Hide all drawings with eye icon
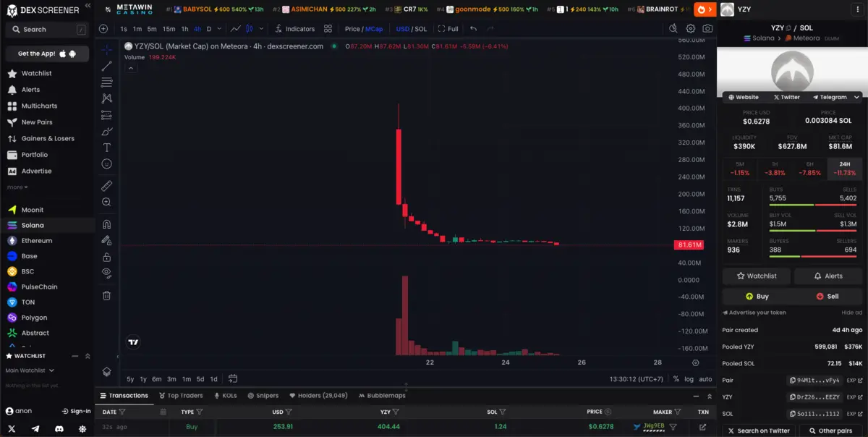 point(106,273)
